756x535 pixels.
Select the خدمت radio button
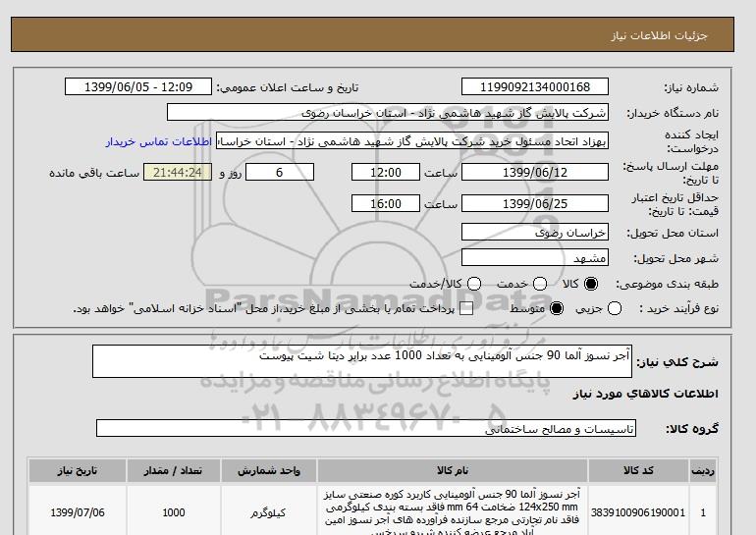(540, 284)
